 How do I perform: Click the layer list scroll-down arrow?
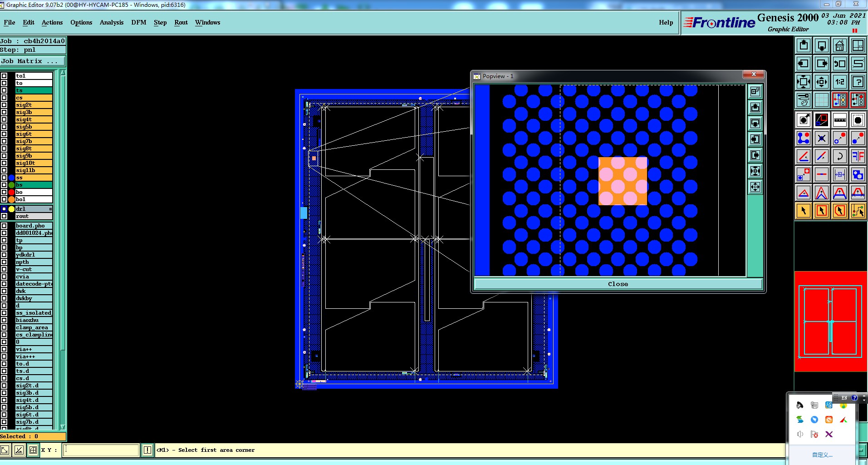[x=63, y=427]
